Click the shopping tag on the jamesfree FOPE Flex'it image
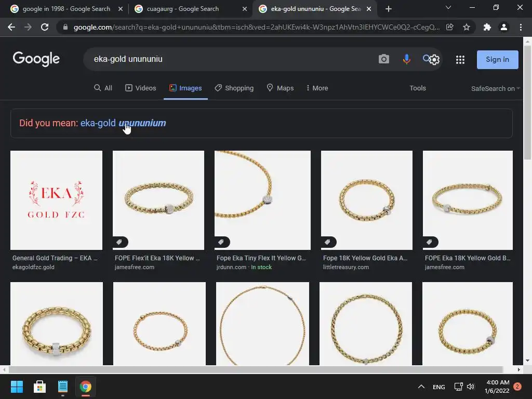Screen dimensions: 532x399 [x=119, y=242]
